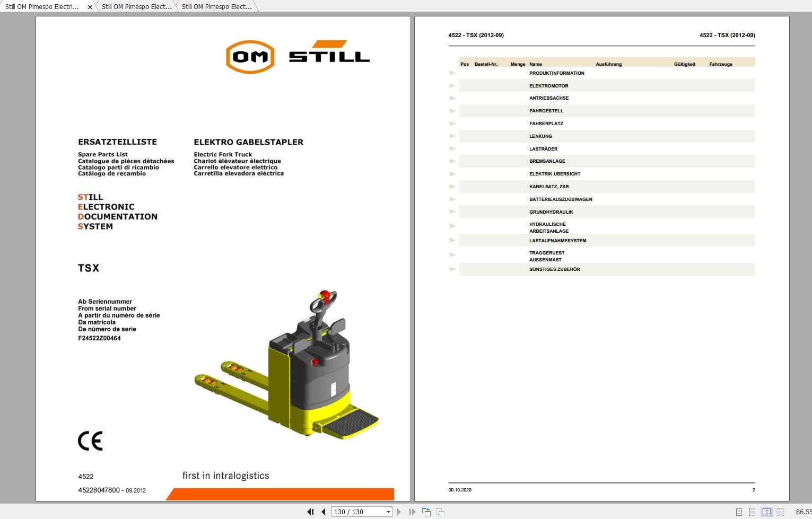This screenshot has height=519, width=812.
Task: Click the pallet truck illustration
Action: pos(286,365)
